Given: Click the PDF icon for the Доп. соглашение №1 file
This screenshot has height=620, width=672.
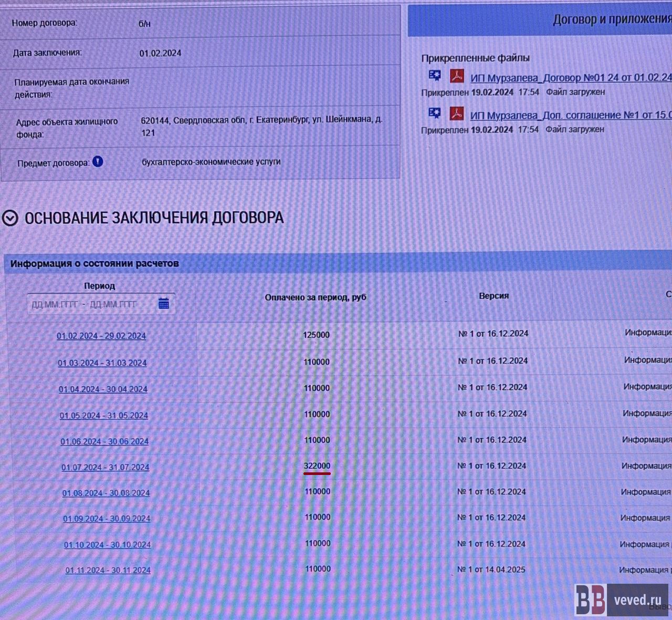Looking at the screenshot, I should pyautogui.click(x=457, y=113).
